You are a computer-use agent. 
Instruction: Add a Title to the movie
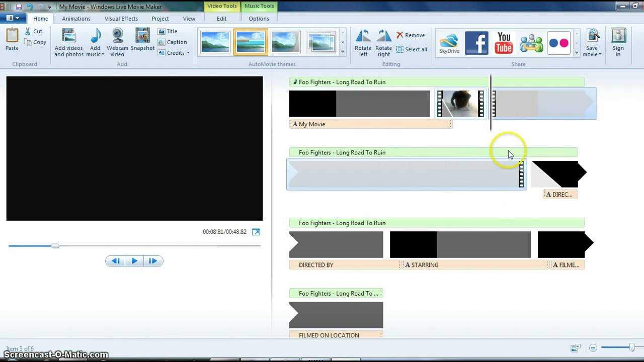pyautogui.click(x=168, y=31)
